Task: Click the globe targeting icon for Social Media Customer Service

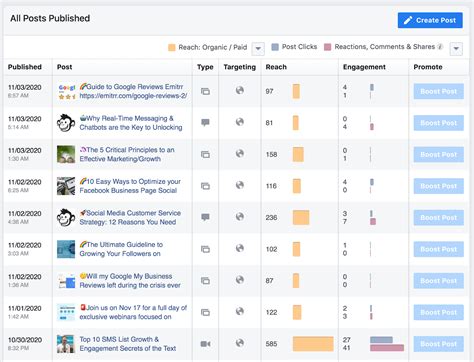Action: [240, 216]
